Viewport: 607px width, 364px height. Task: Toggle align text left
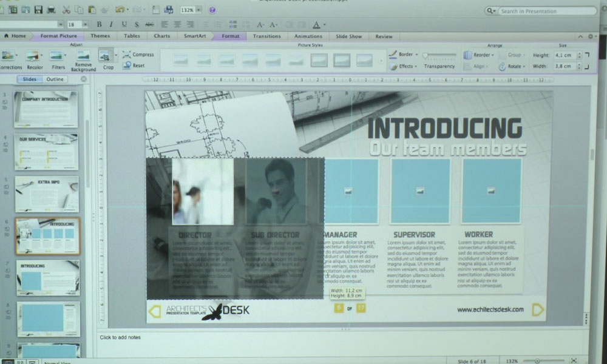click(x=164, y=24)
